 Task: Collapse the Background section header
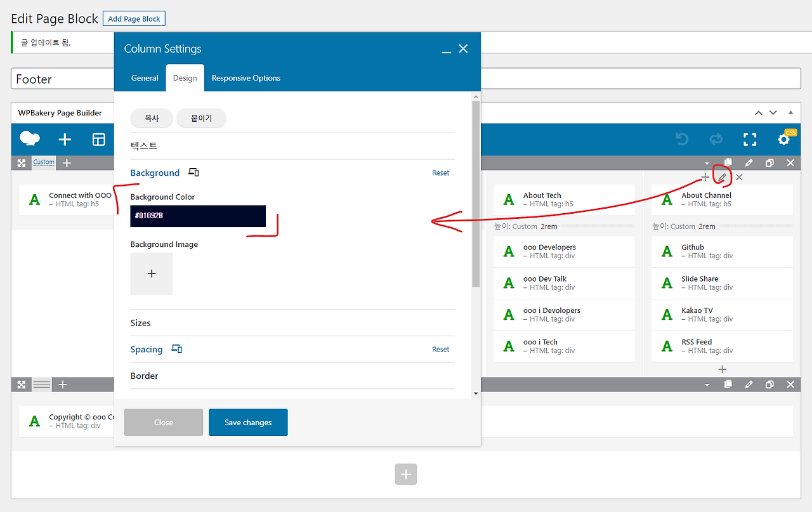click(155, 173)
